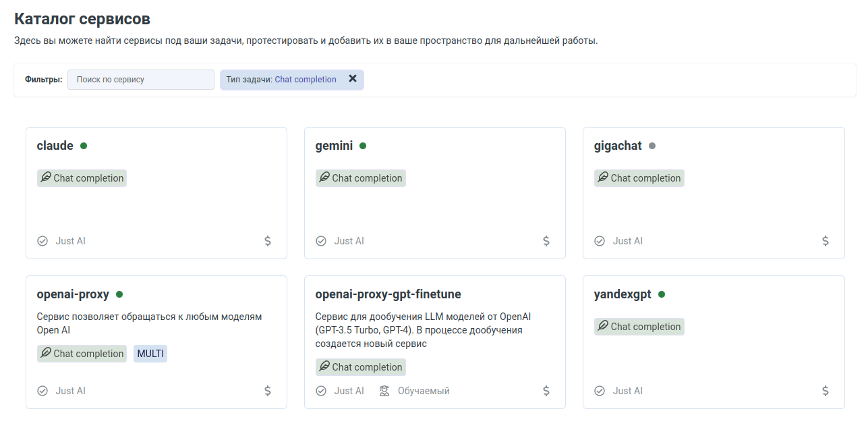Click the verified checkmark icon on openai-proxy card
Viewport: 868px width, 432px height.
tap(42, 391)
